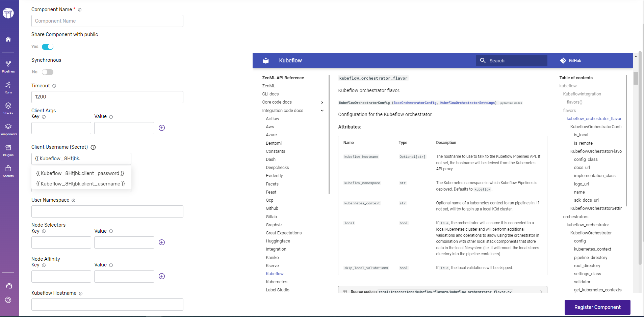Jump to kubeflow_orchestrator_flavor in contents
The width and height of the screenshot is (644, 317).
pyautogui.click(x=594, y=119)
